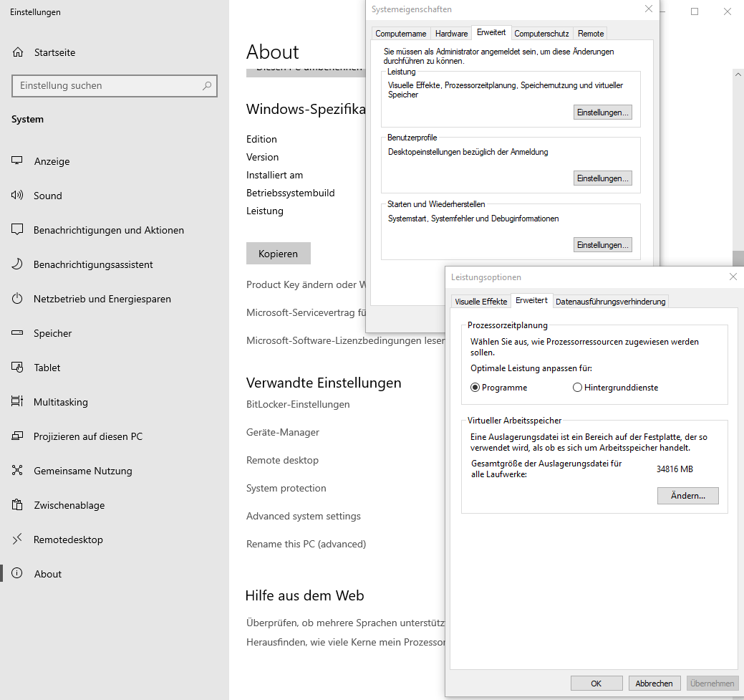The width and height of the screenshot is (744, 700).
Task: Open the Überprüfen, ob mehrere Sprachen help link
Action: 345,623
